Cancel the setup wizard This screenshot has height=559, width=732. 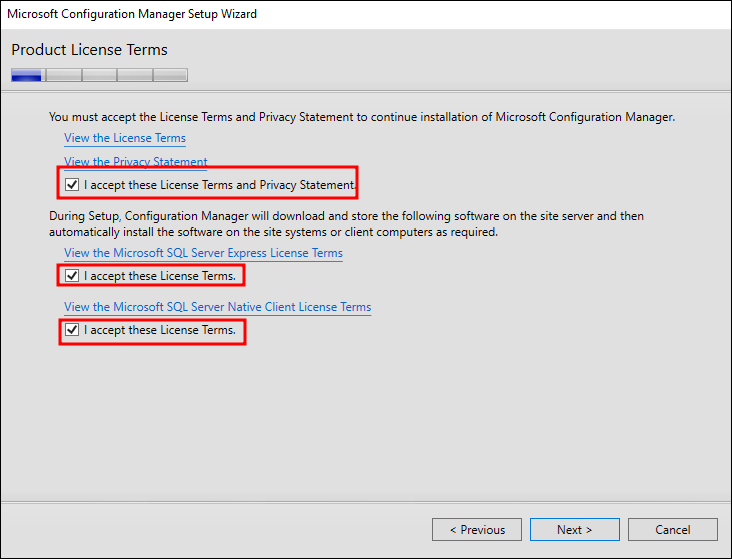[673, 530]
